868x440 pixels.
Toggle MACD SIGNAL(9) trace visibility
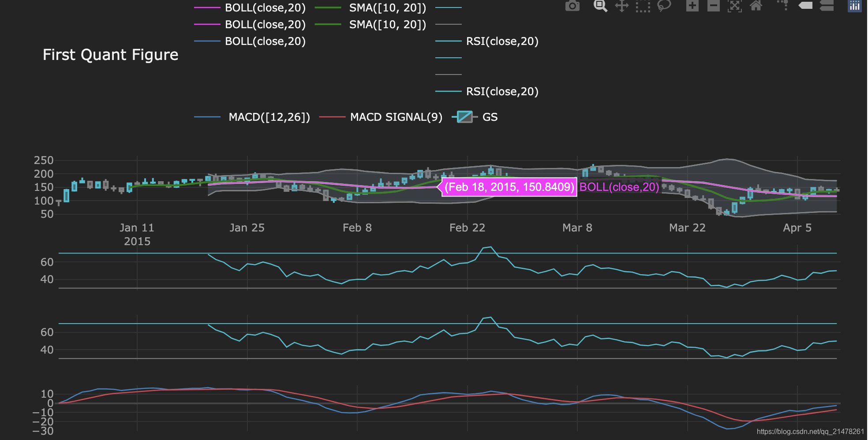(396, 117)
